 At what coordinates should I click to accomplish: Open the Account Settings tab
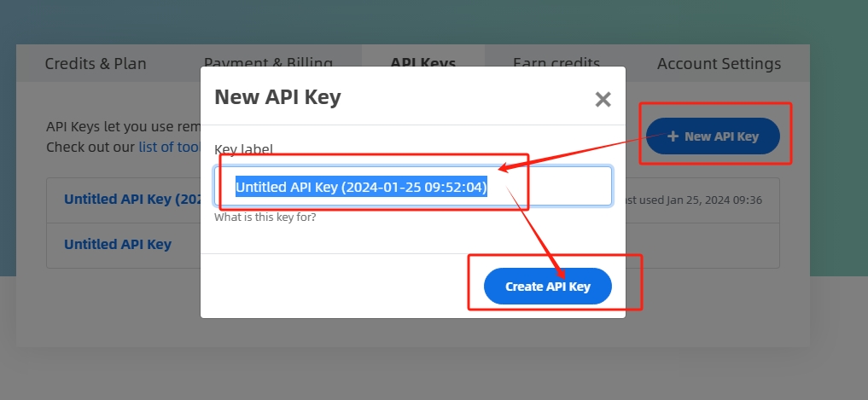click(x=719, y=64)
